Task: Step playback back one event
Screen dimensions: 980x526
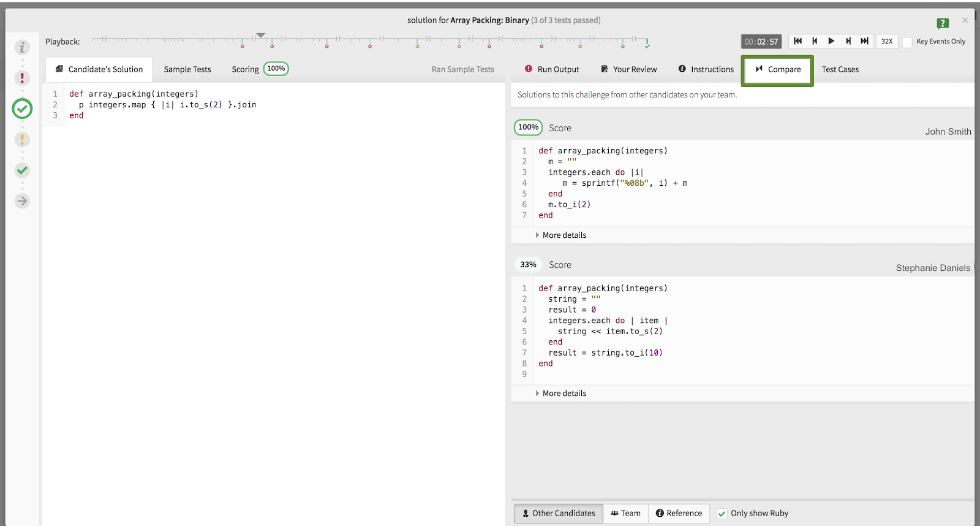Action: (815, 41)
